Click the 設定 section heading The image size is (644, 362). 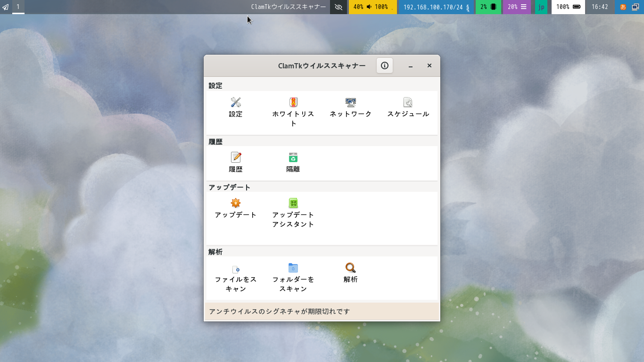[x=215, y=86]
